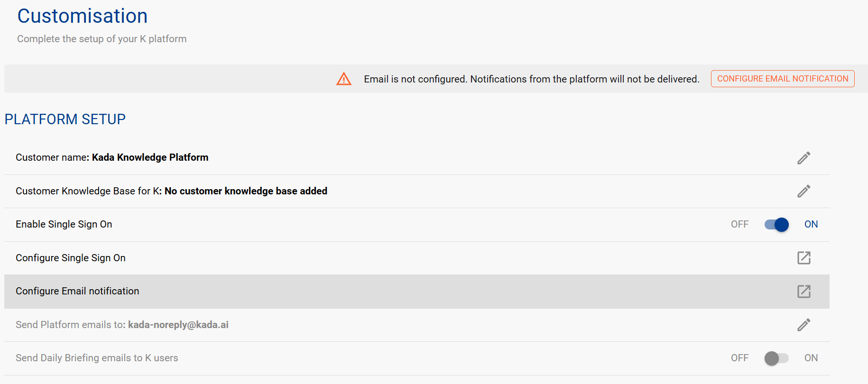Turn on the Send Daily Briefing emails toggle
The image size is (868, 384).
click(x=776, y=358)
